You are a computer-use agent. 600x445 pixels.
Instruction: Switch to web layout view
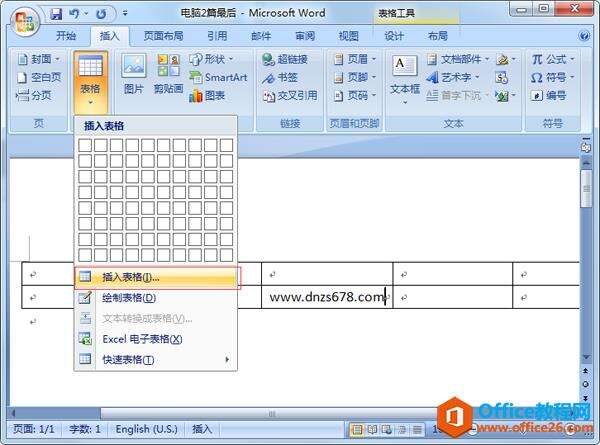tap(387, 430)
